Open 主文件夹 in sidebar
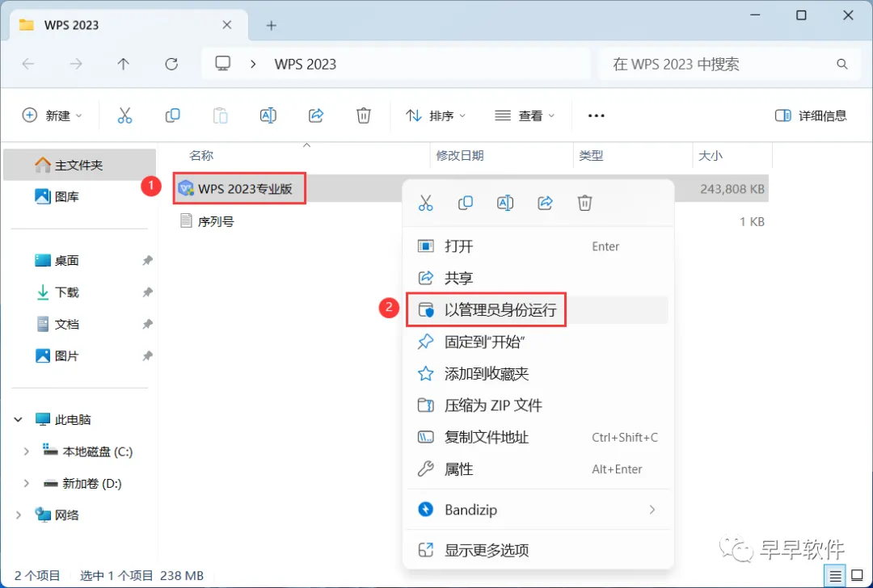 pyautogui.click(x=79, y=165)
